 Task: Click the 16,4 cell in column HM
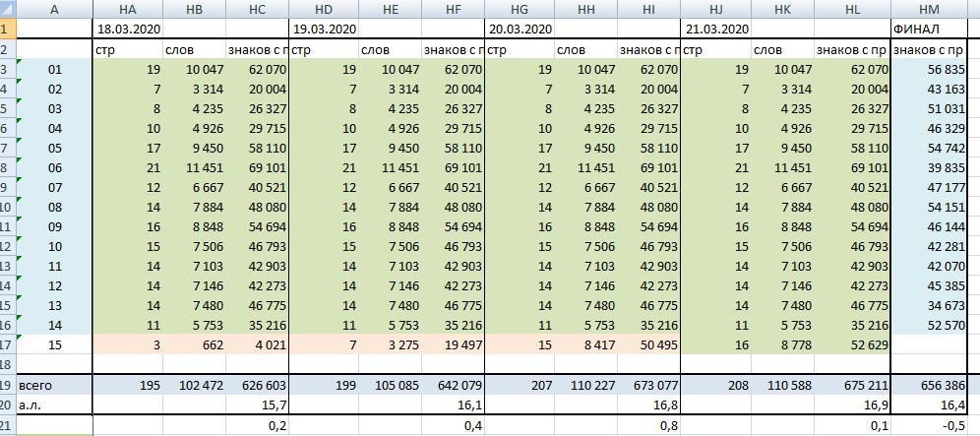point(929,405)
